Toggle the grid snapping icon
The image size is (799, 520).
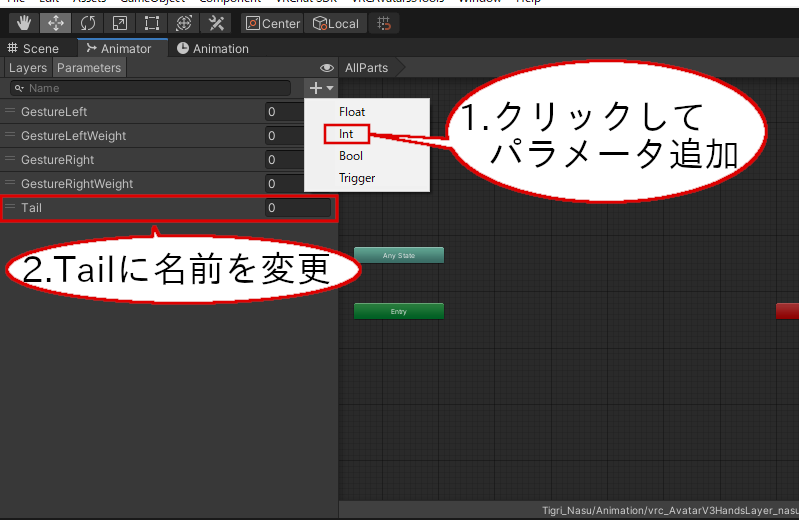[x=384, y=23]
